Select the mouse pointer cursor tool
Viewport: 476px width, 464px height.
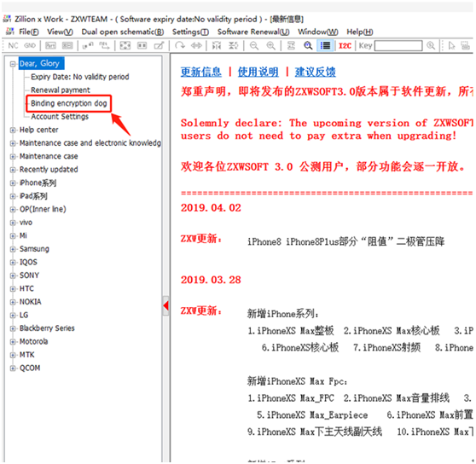click(452, 46)
